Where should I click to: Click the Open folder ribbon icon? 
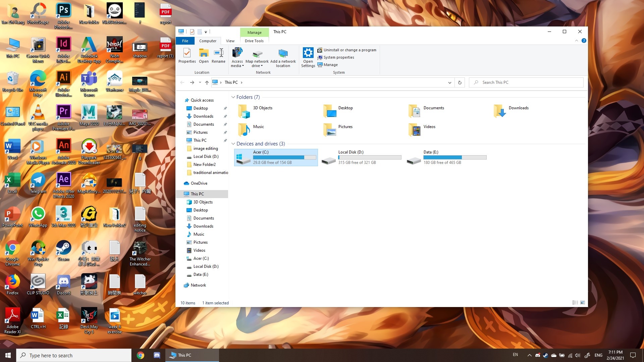tap(204, 56)
